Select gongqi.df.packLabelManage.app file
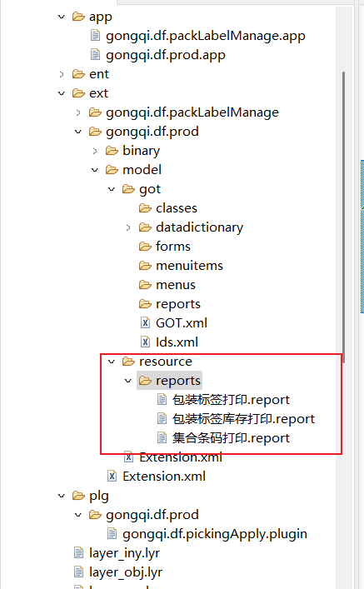Viewport: 364px width, 589px height. (206, 36)
